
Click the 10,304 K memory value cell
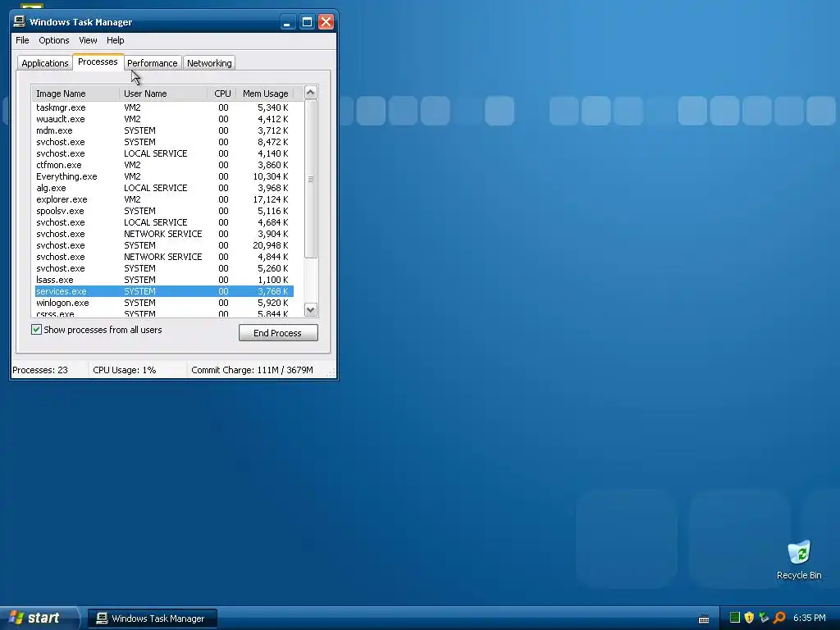[271, 176]
